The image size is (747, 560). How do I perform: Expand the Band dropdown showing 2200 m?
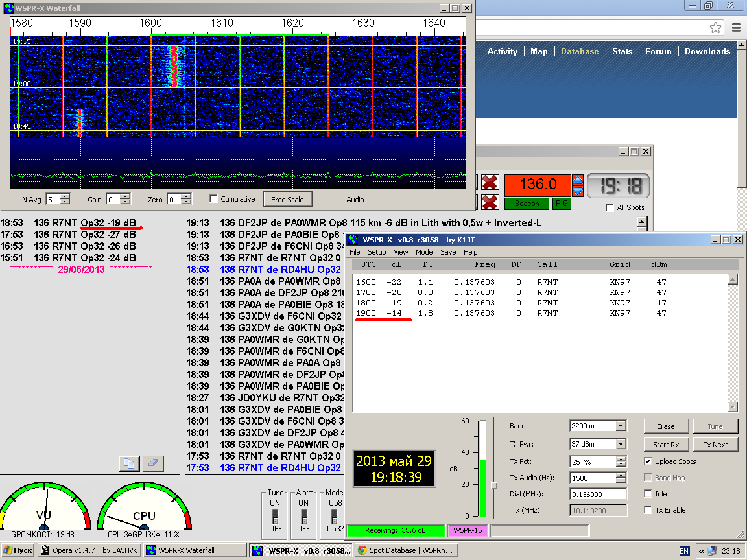pyautogui.click(x=621, y=426)
